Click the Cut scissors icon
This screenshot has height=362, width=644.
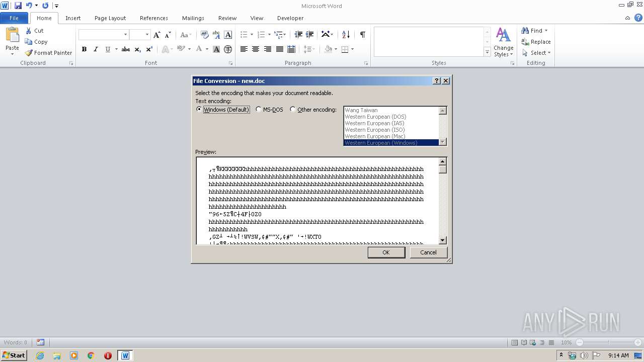[29, 31]
